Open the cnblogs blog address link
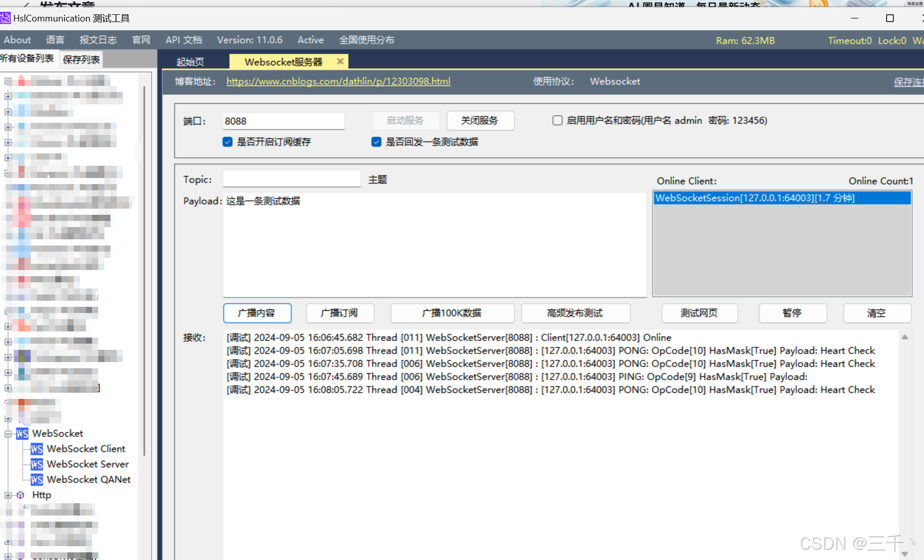 338,81
